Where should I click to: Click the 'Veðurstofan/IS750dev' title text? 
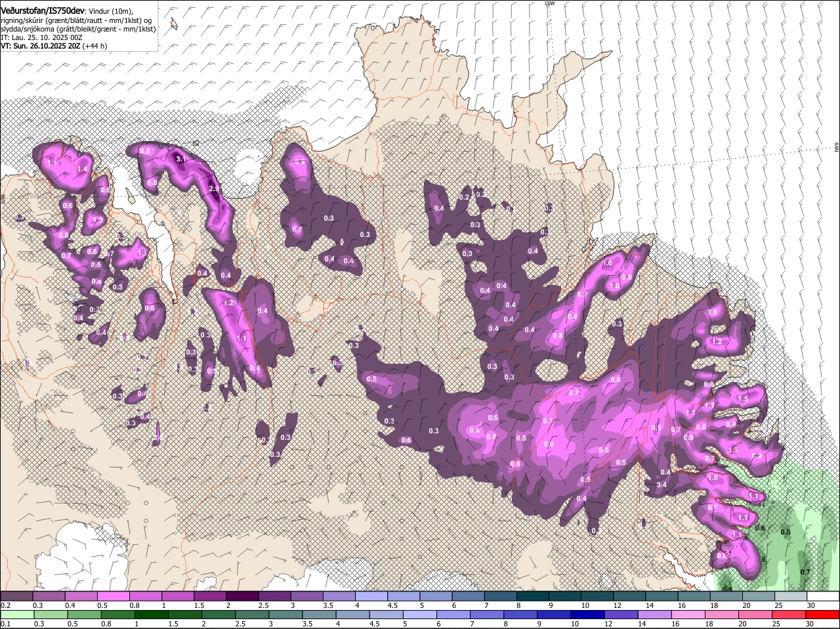42,11
